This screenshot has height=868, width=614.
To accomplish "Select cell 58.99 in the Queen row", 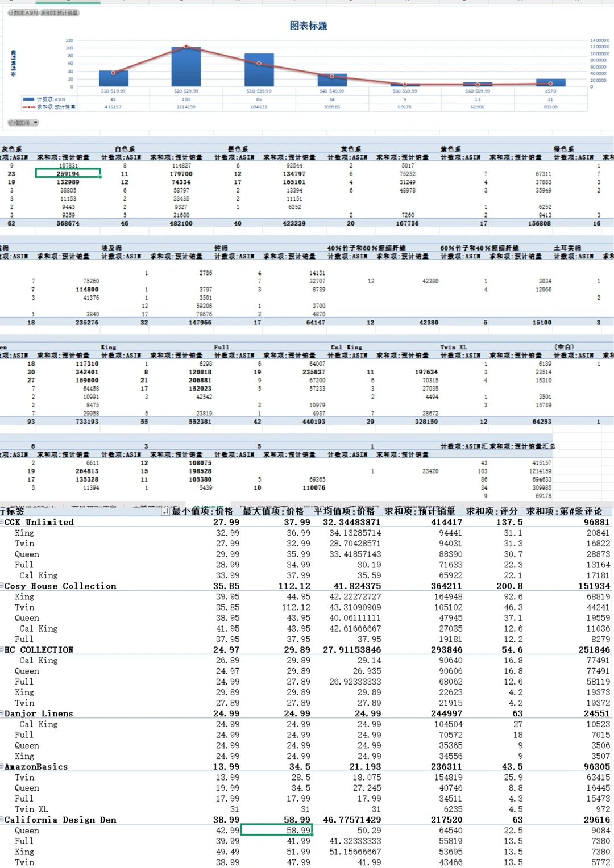I will click(277, 831).
